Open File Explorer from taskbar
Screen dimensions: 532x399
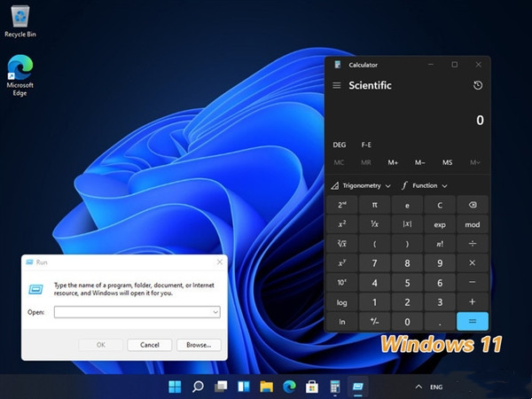point(265,387)
